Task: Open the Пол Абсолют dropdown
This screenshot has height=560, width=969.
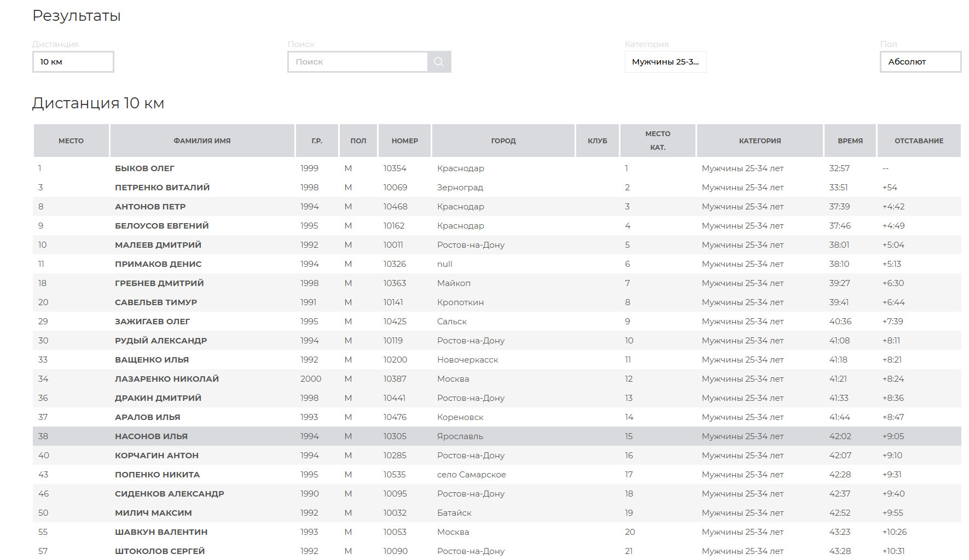Action: click(920, 62)
